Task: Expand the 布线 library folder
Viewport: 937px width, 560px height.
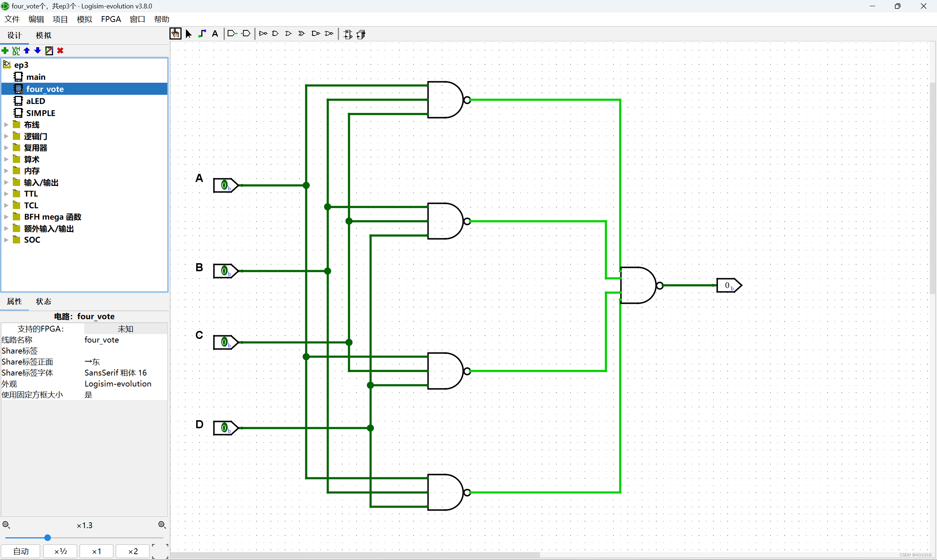Action: point(7,124)
